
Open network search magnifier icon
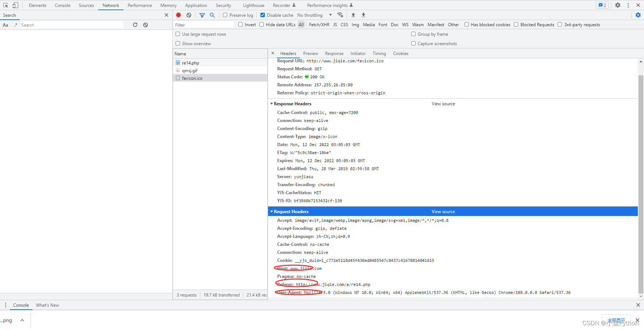(212, 15)
